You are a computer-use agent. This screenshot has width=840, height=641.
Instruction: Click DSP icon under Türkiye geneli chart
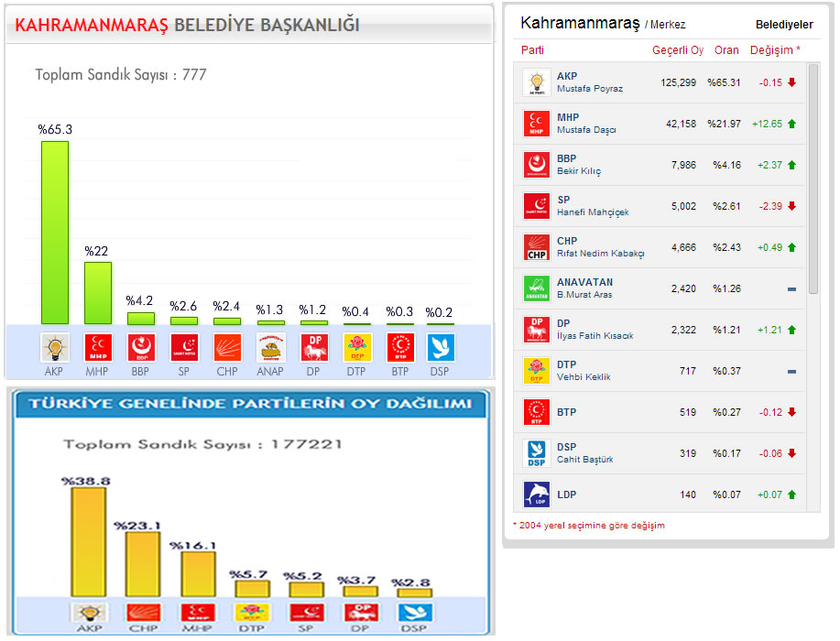pos(415,612)
